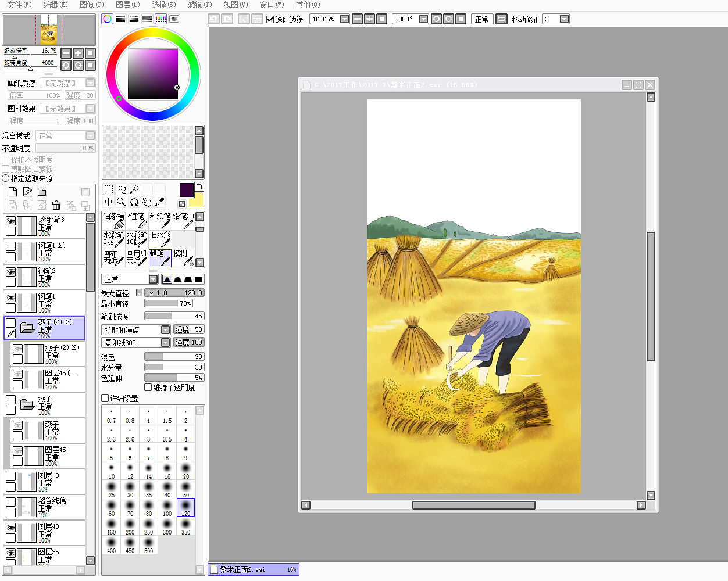Image resolution: width=728 pixels, height=581 pixels.
Task: Select the eyedropper color picker tool
Action: (x=159, y=202)
